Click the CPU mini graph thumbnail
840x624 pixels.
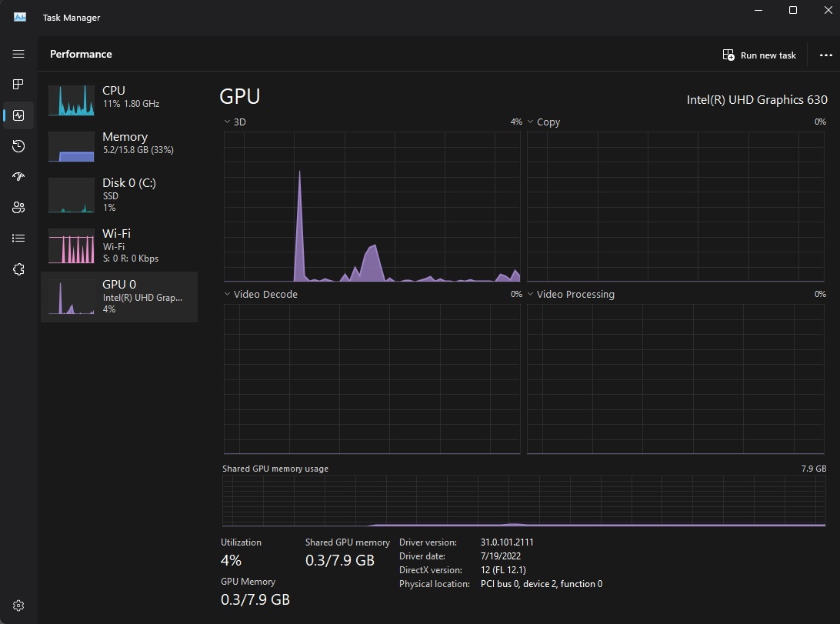point(72,100)
